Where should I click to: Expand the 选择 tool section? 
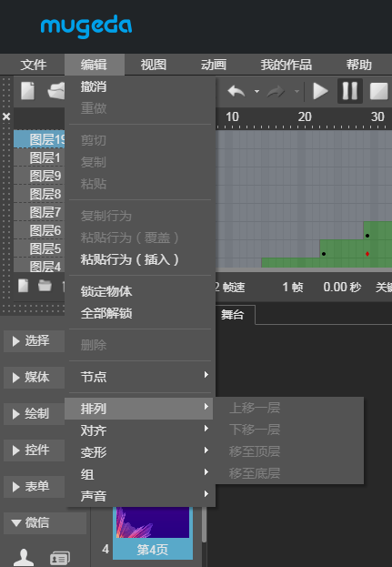click(x=34, y=341)
